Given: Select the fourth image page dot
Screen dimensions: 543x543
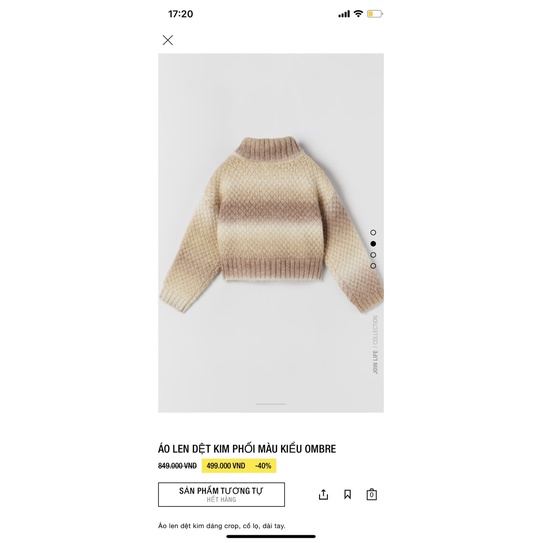Looking at the screenshot, I should click(373, 266).
